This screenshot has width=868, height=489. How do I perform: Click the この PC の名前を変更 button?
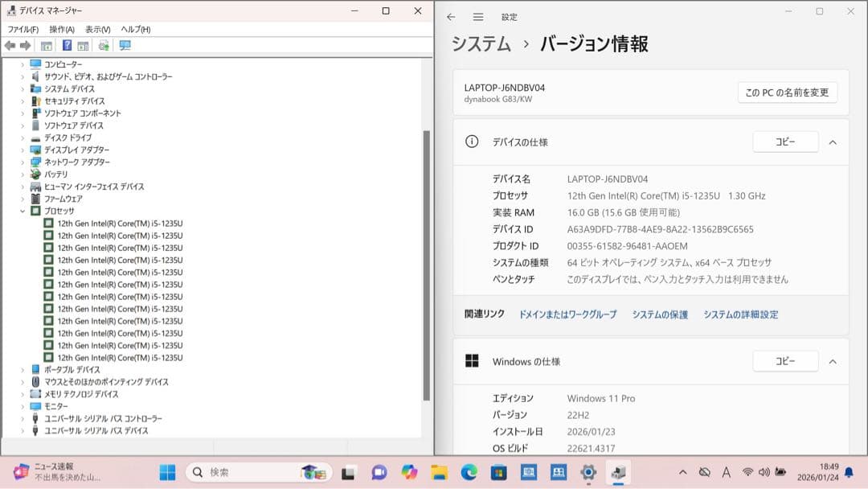click(787, 92)
